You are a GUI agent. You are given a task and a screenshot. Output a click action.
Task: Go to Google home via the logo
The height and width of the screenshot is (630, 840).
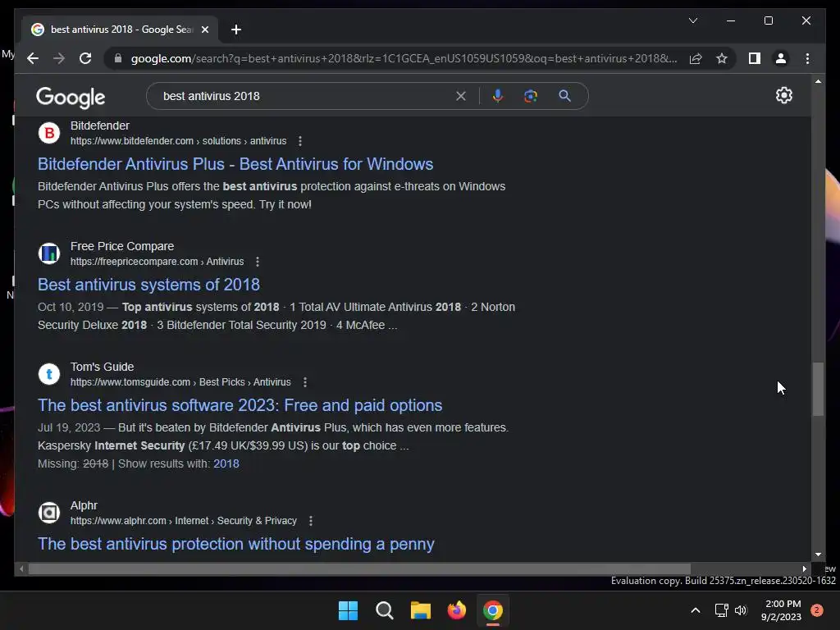tap(71, 97)
